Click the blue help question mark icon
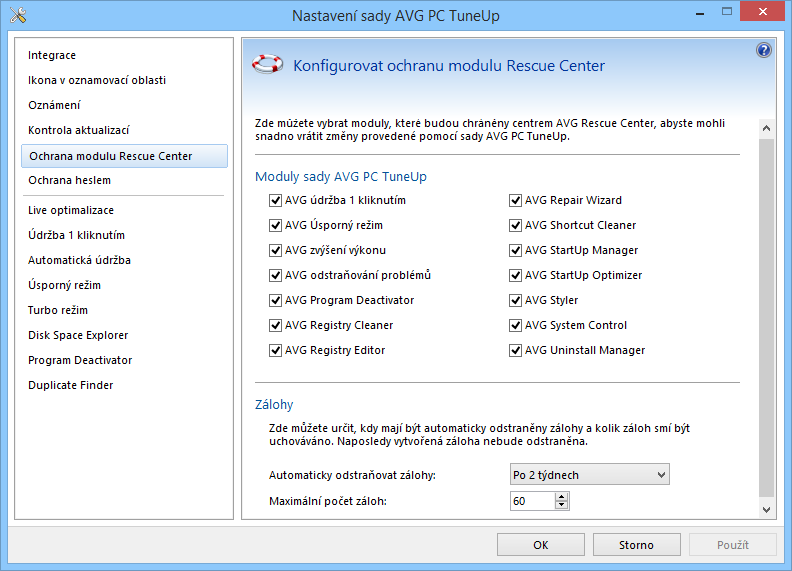Screen dimensions: 792x571 tap(763, 50)
